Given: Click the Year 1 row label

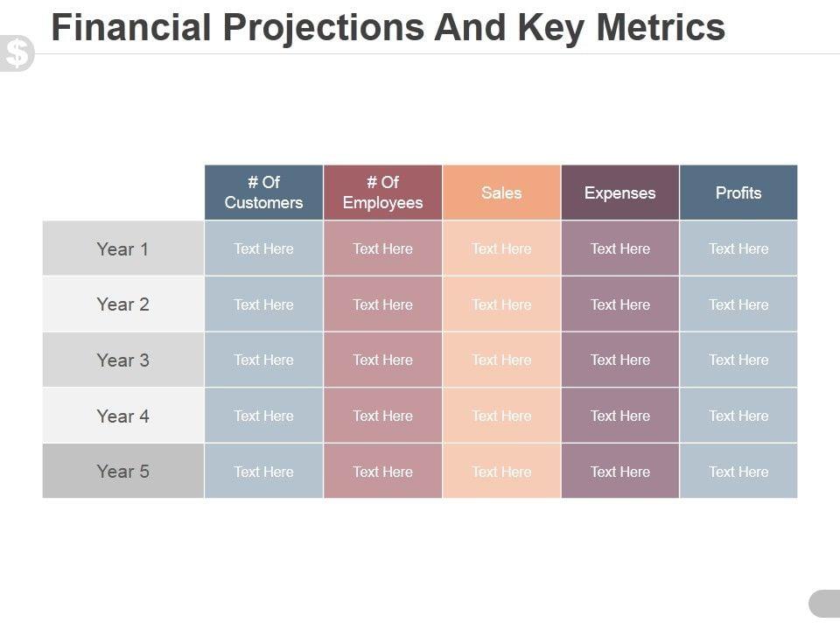Looking at the screenshot, I should tap(122, 248).
